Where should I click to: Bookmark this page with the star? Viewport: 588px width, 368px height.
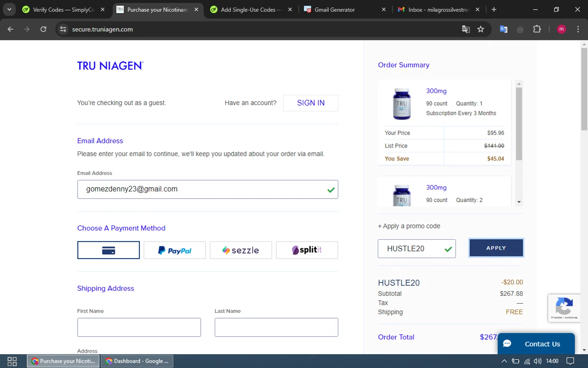481,29
